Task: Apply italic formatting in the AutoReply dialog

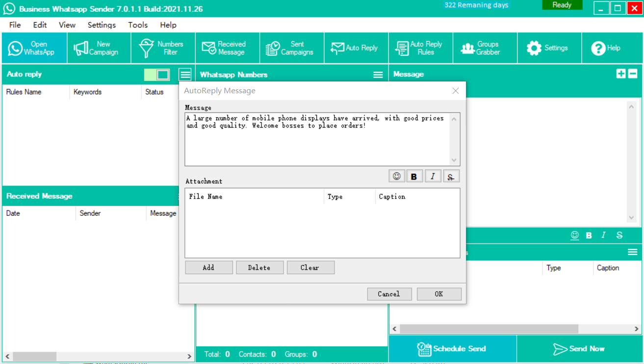Action: point(432,176)
